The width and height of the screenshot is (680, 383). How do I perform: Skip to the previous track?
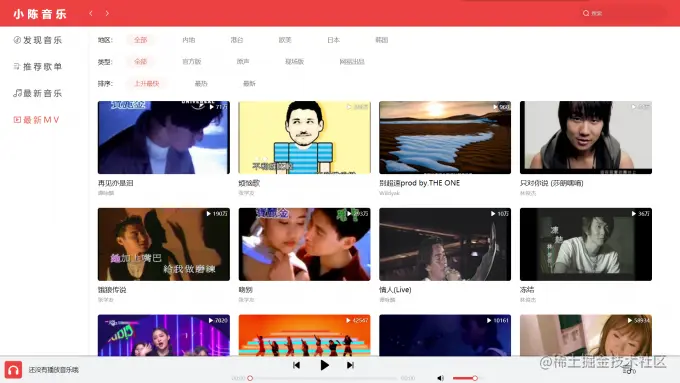coord(296,365)
